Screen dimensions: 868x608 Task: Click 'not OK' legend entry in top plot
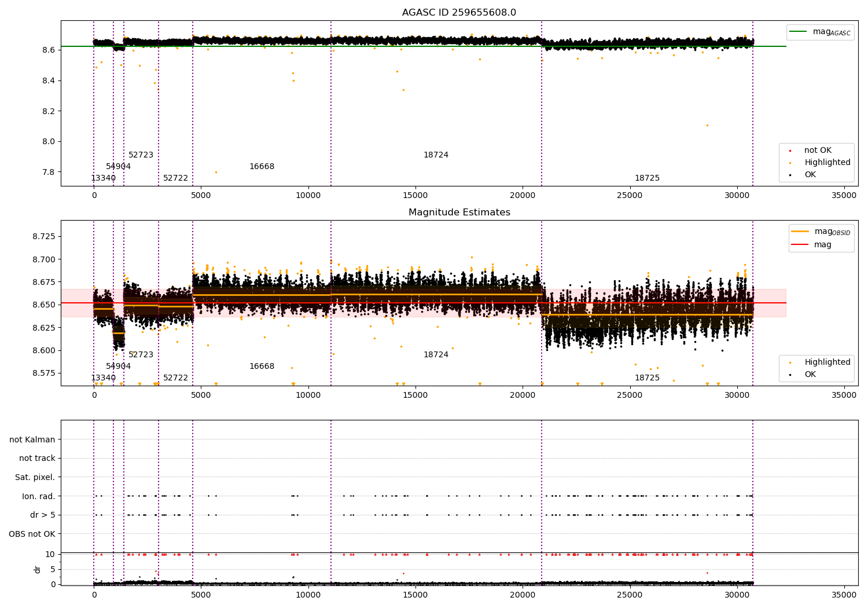[817, 151]
